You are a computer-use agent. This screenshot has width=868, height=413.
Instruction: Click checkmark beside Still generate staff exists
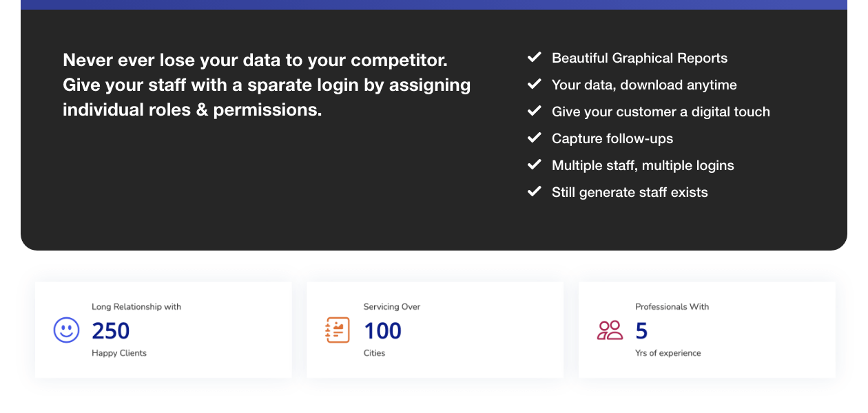point(534,191)
